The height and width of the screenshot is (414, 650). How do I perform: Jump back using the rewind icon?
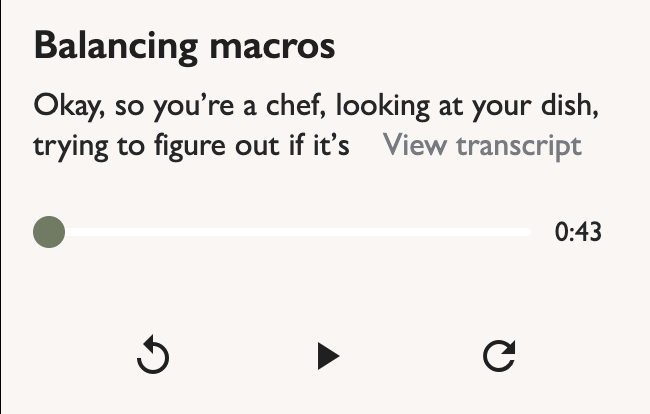pyautogui.click(x=153, y=356)
